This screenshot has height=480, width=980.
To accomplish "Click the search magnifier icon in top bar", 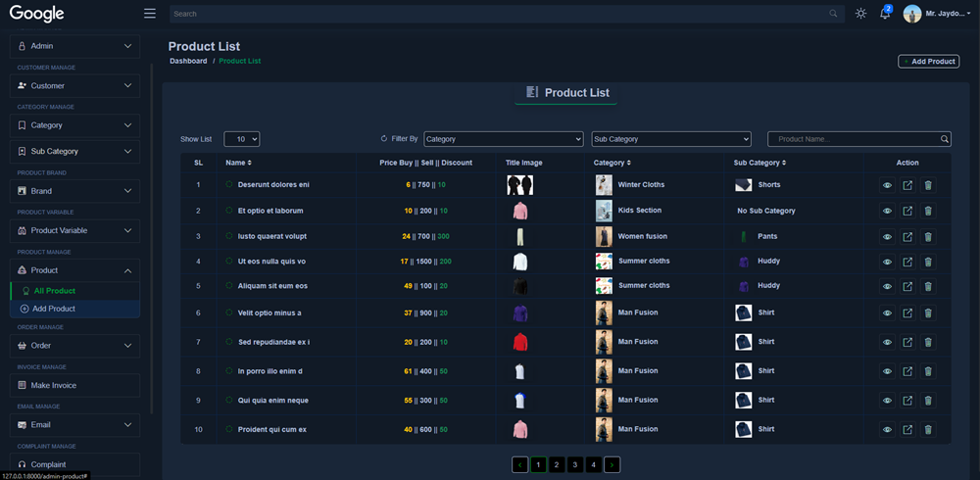I will click(x=833, y=14).
